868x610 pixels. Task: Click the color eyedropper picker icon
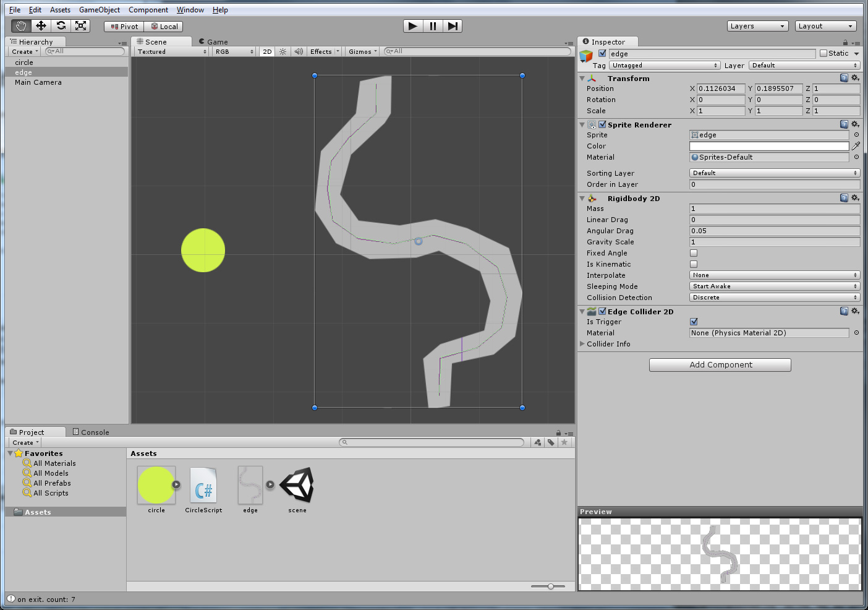click(x=856, y=146)
